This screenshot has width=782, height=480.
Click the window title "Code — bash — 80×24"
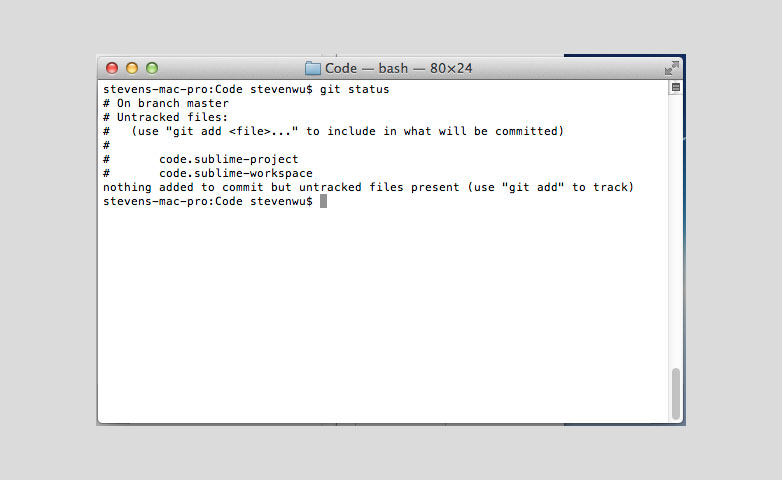coord(398,68)
